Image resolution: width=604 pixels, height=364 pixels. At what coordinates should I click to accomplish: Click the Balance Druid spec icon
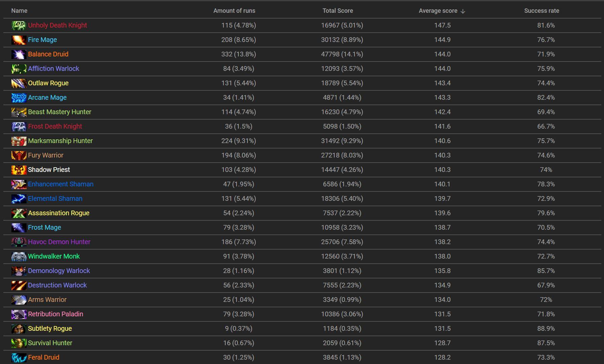(19, 54)
